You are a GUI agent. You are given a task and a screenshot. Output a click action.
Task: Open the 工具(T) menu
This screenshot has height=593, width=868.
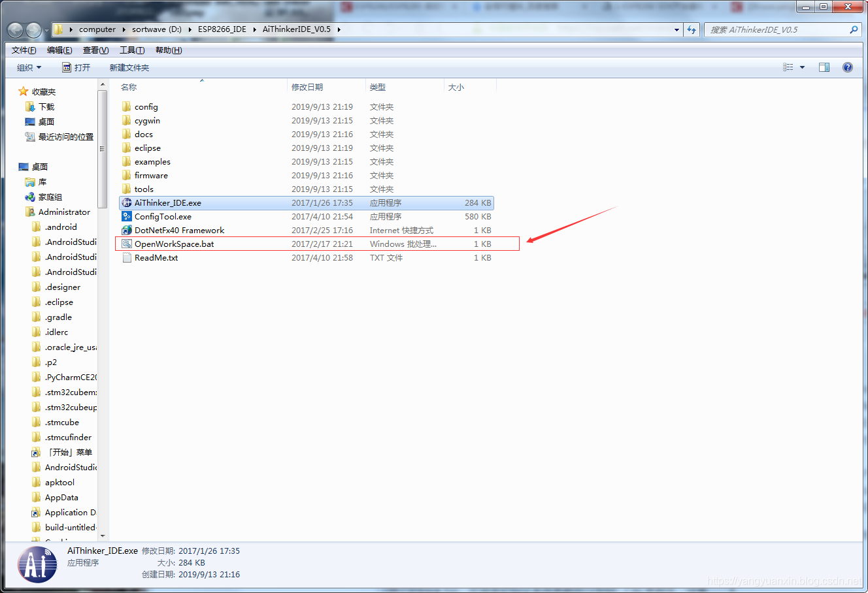coord(132,50)
